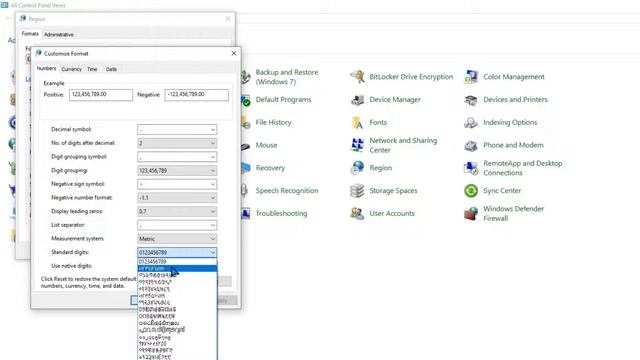Open the Administrative tab in Region window

point(59,35)
